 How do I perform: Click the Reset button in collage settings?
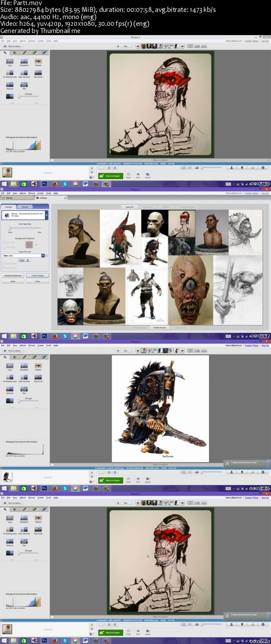pos(13,281)
